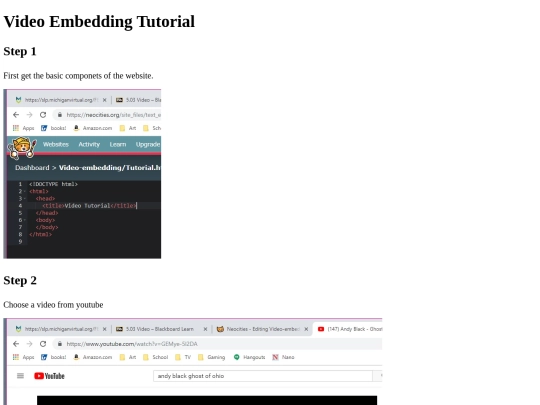Click the YouTube logo in Step 2 screenshot

coord(49,376)
